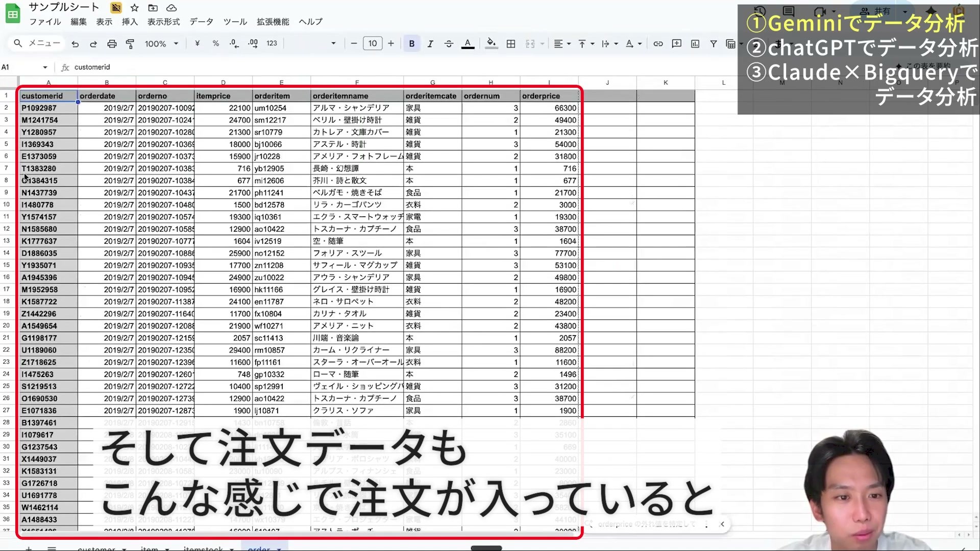Open the borders menu
Screen dimensions: 980x551
click(x=511, y=44)
